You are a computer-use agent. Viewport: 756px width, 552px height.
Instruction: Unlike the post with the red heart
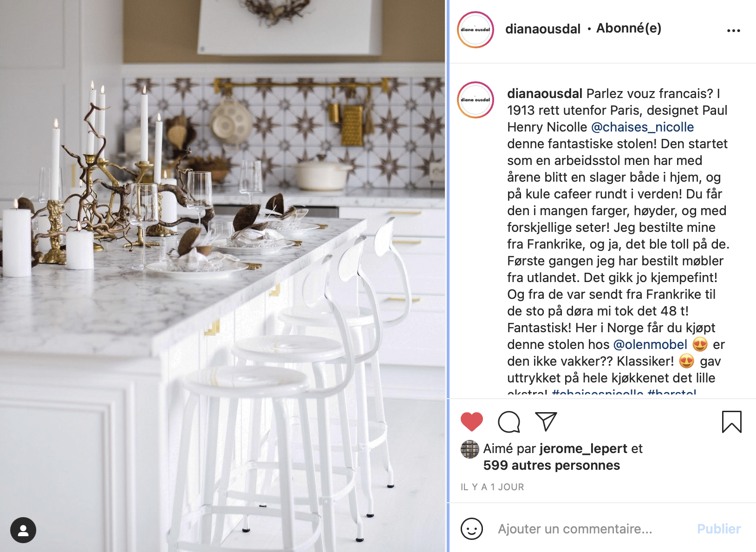[472, 421]
